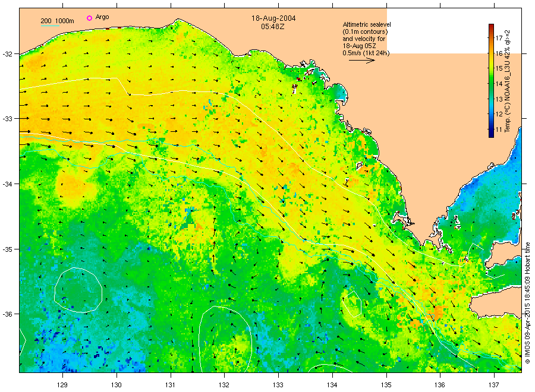Click the velocity scale reference arrow
535x392 pixels.
pyautogui.click(x=361, y=61)
